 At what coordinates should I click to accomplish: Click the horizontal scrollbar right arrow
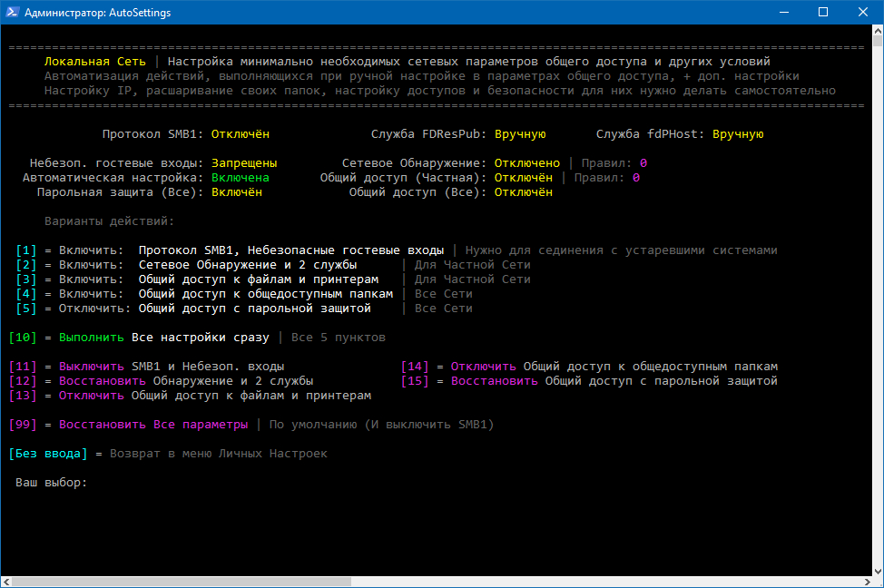point(867,582)
